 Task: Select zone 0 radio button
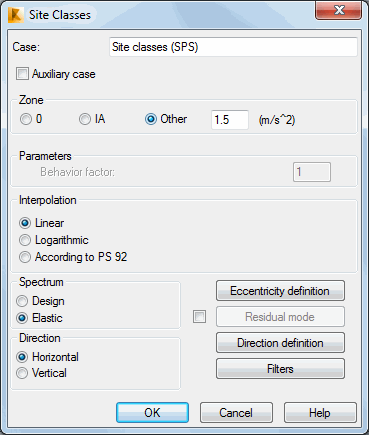click(x=26, y=119)
